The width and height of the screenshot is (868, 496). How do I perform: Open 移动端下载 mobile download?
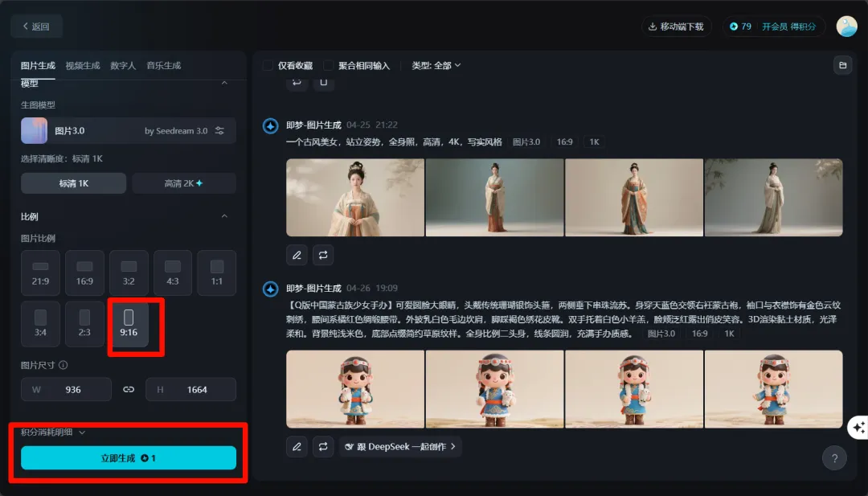676,27
